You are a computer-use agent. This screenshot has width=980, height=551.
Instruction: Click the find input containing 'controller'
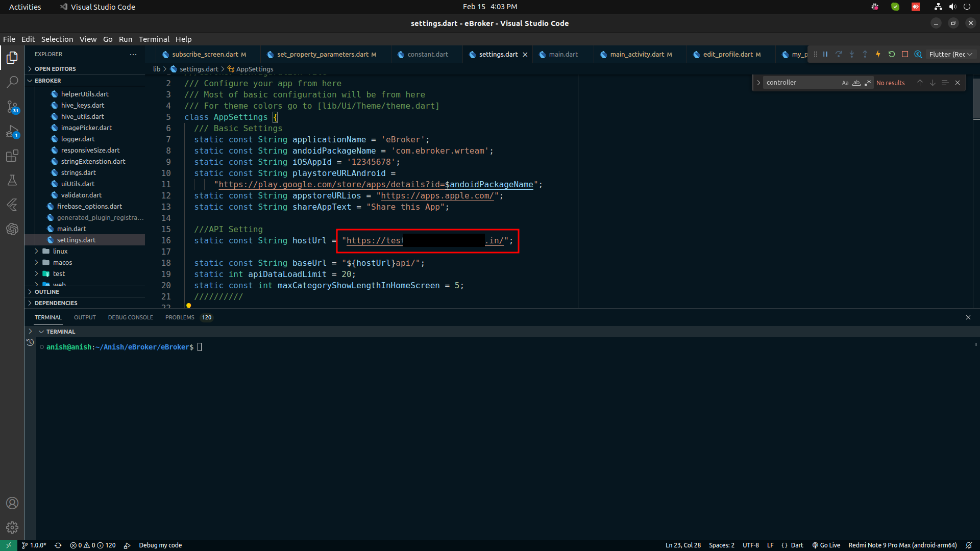point(802,83)
